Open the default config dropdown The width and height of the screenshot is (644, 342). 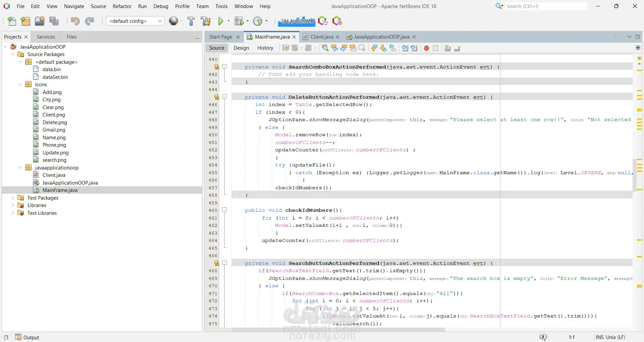click(x=135, y=21)
